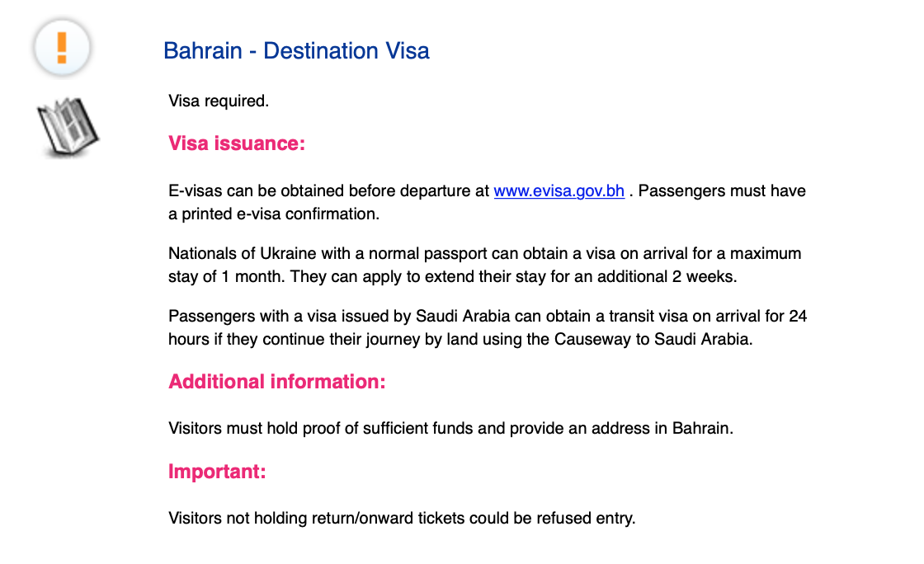Click the 'Passengers must have' text after the link
This screenshot has height=564, width=924.
723,191
